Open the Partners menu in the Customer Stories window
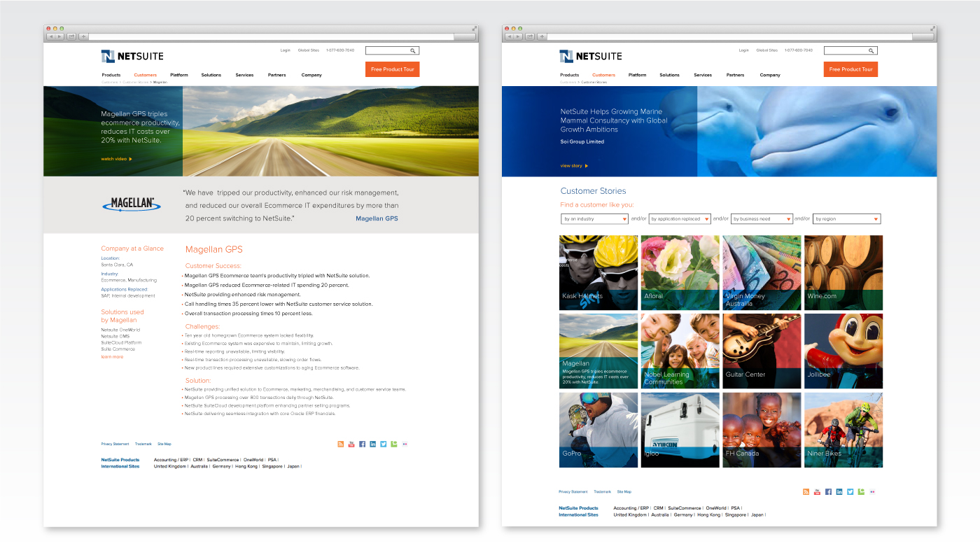 pos(735,75)
